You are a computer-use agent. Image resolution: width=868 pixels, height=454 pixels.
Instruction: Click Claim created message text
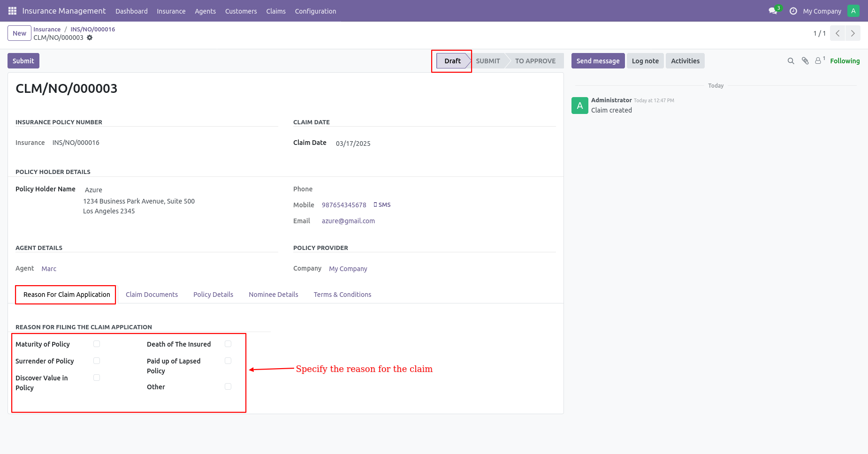click(x=611, y=110)
